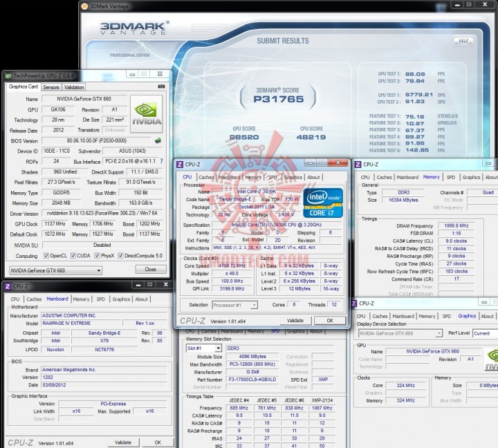
Task: Click the GPU-Z title bar app icon
Action: pyautogui.click(x=8, y=76)
